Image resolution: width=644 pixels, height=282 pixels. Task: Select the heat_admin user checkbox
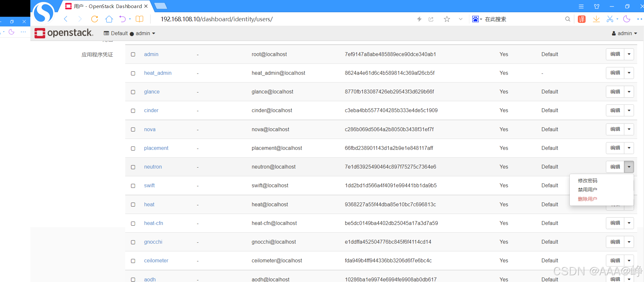(133, 73)
